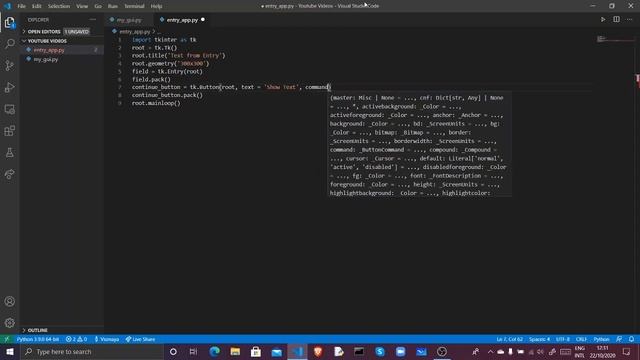Open Explorer panel More Actions ellipsis
The image size is (640, 360).
[93, 20]
